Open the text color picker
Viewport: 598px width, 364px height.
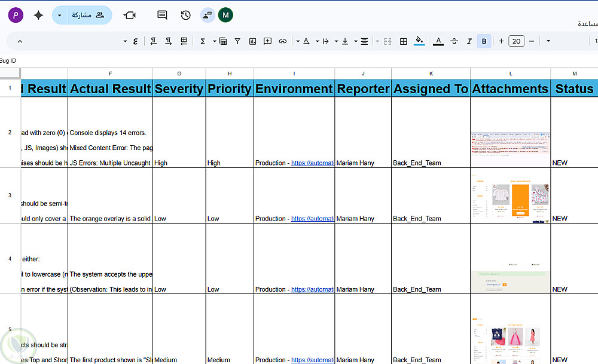tap(438, 41)
